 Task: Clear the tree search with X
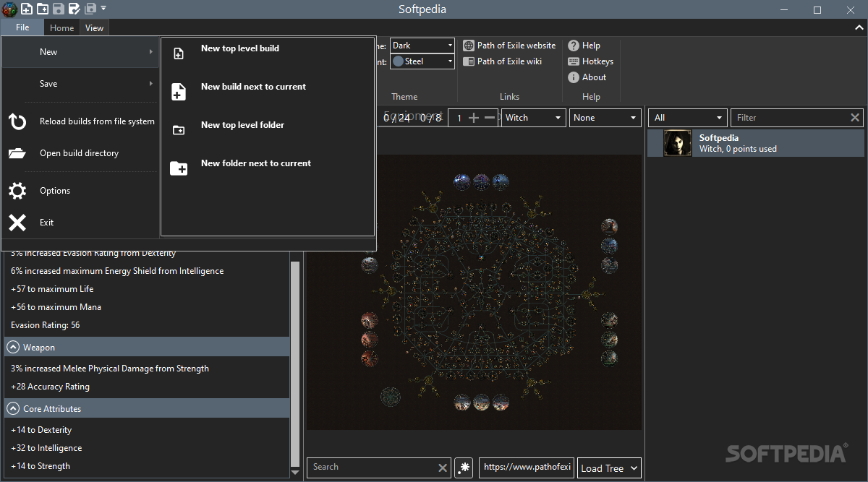click(x=443, y=468)
